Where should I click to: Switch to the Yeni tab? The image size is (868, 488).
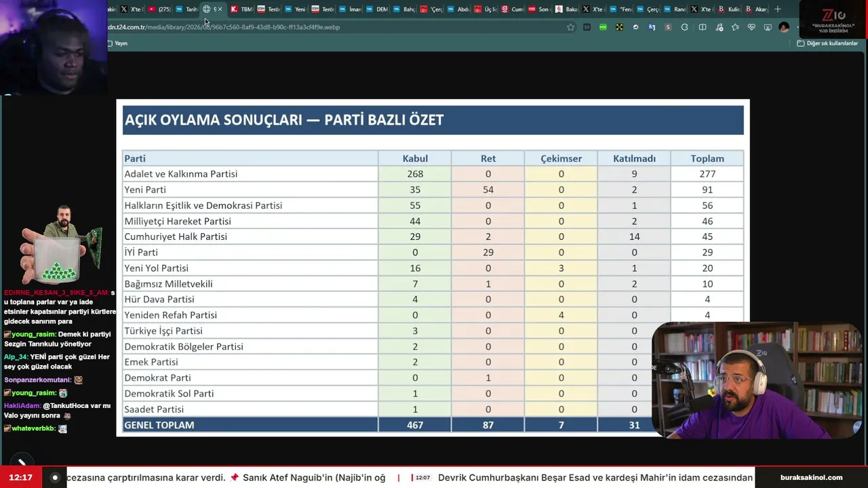pos(295,9)
